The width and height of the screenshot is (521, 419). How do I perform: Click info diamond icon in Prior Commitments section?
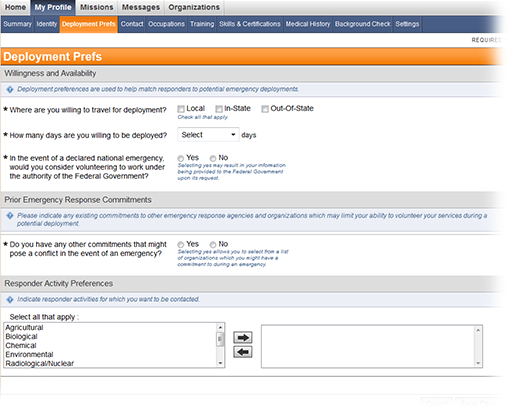point(10,216)
